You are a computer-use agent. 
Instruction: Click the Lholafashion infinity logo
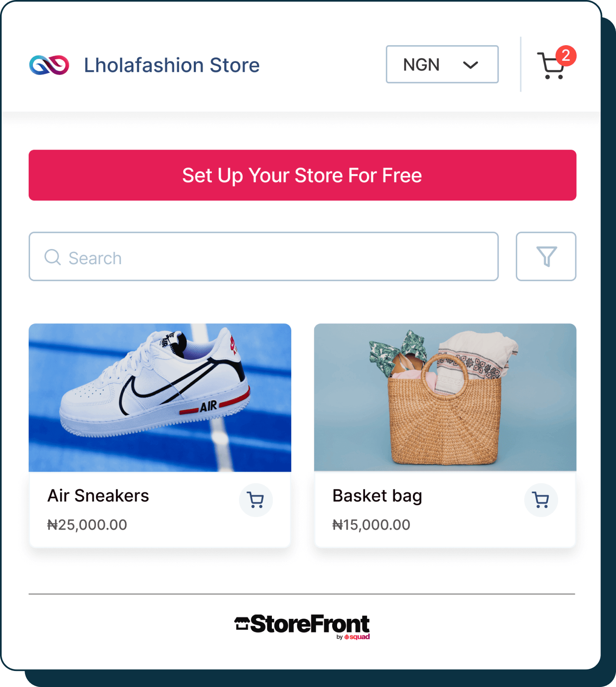point(49,65)
